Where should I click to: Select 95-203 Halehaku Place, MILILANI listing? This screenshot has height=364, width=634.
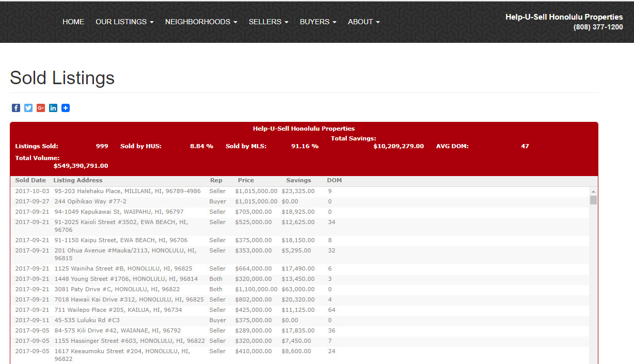click(128, 191)
